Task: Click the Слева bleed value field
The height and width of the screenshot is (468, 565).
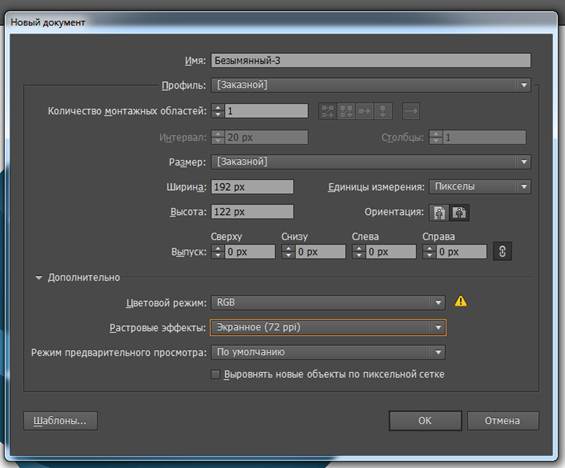Action: 391,251
